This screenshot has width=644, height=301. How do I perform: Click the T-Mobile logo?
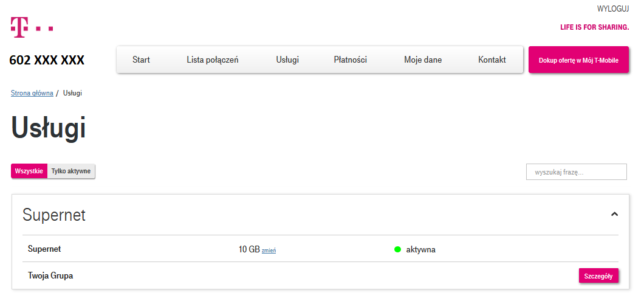tap(32, 27)
